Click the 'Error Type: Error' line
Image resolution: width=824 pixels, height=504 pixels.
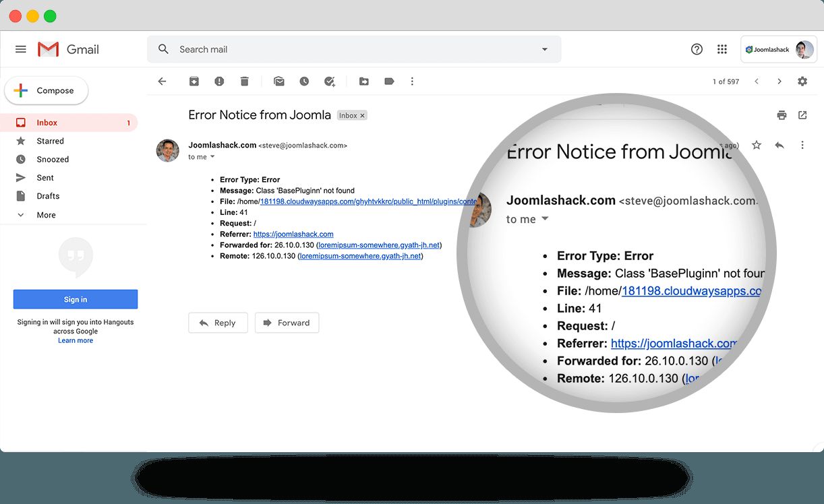[x=249, y=180]
